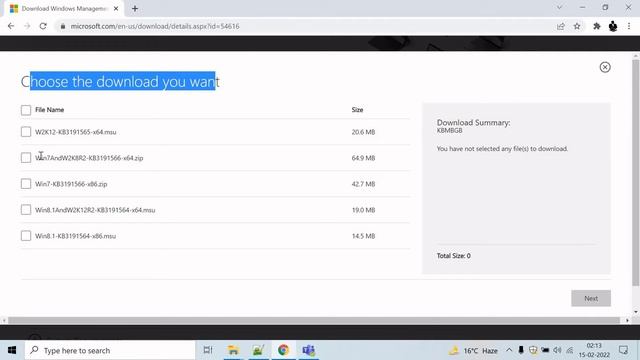Tick the W2K12-KB3191565-x64.msu checkbox
Image resolution: width=640 pixels, height=360 pixels.
click(x=26, y=132)
